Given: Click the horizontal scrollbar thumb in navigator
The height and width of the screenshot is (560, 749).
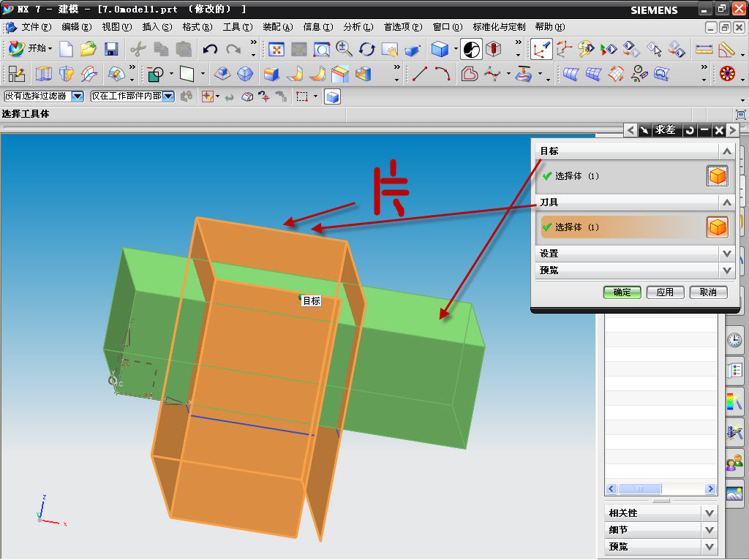Looking at the screenshot, I should [639, 489].
